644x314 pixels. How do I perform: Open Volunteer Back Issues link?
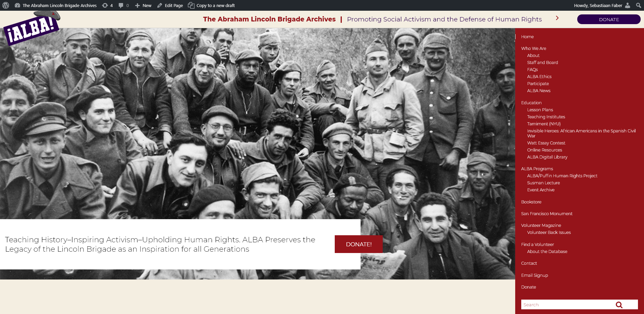tap(549, 233)
